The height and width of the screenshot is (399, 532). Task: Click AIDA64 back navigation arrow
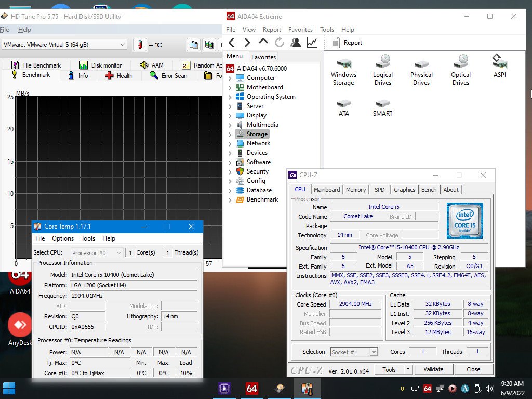tap(231, 43)
